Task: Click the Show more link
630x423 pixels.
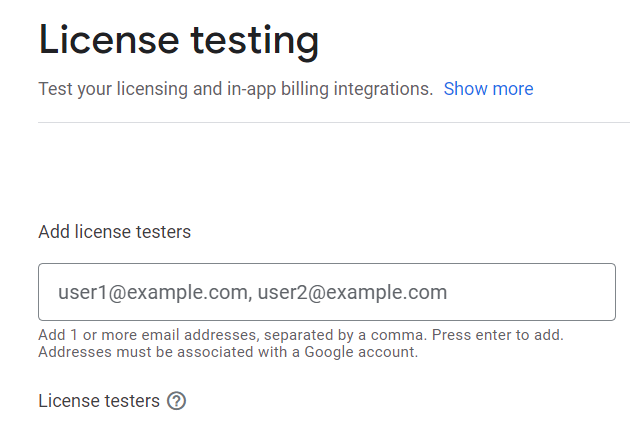Action: [x=488, y=89]
